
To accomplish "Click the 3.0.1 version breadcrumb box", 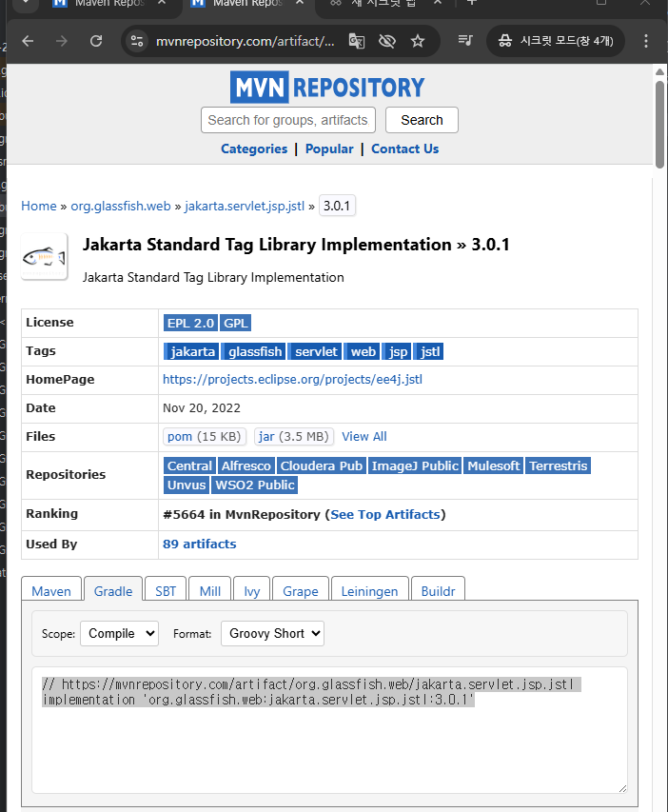I will pyautogui.click(x=337, y=207).
